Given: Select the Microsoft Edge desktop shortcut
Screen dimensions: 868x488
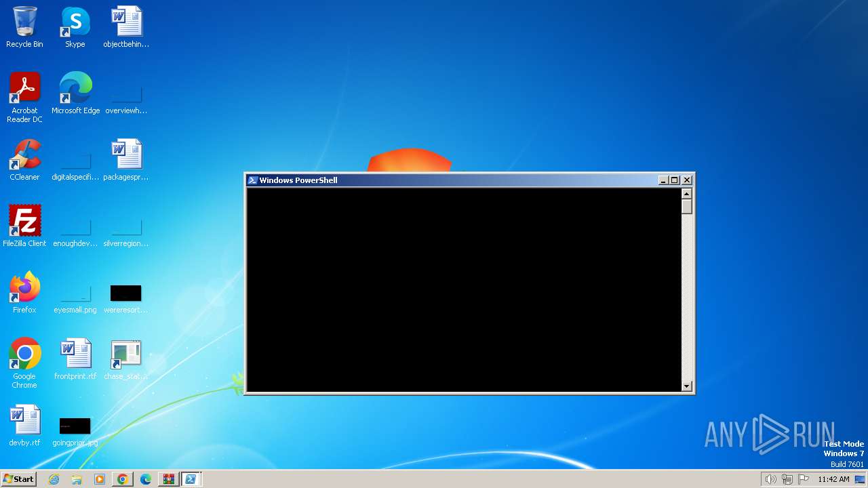Looking at the screenshot, I should [x=75, y=93].
